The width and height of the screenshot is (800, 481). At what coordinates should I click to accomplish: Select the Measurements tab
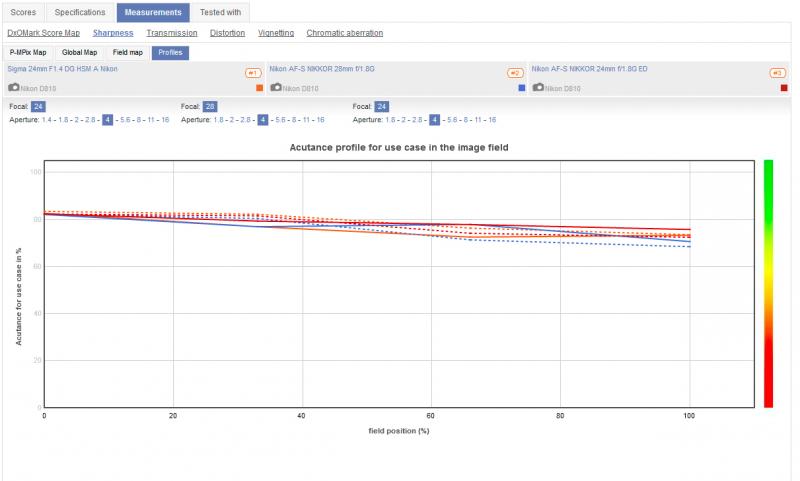[x=153, y=12]
